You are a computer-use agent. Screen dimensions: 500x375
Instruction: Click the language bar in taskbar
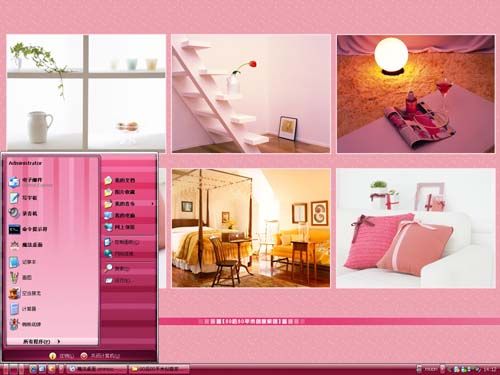tap(430, 369)
